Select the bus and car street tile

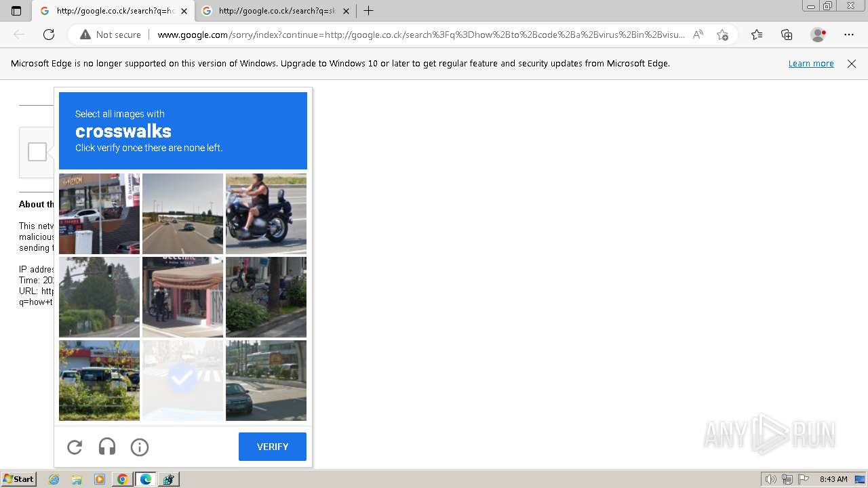pyautogui.click(x=266, y=380)
